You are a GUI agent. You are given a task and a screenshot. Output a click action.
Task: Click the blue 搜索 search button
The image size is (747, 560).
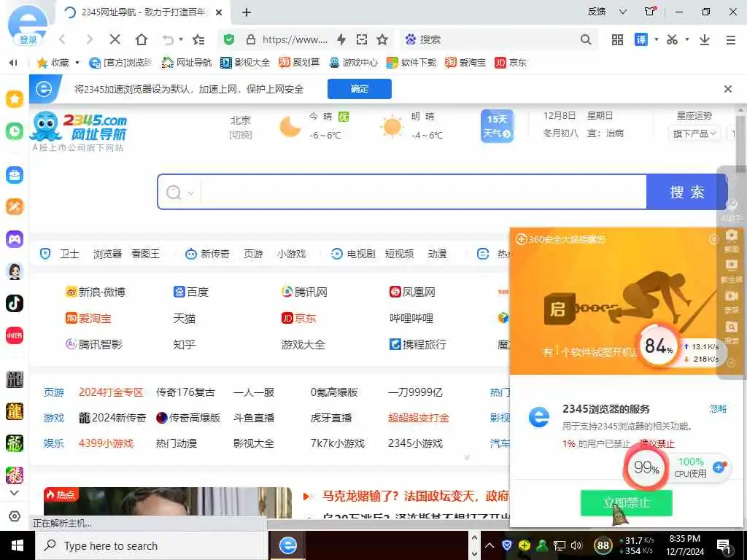tap(686, 192)
